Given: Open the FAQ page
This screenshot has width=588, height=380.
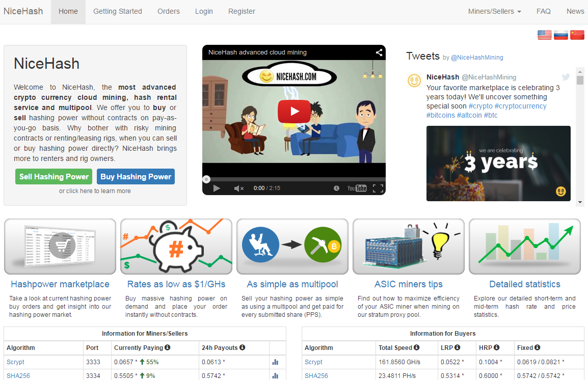Looking at the screenshot, I should coord(544,11).
